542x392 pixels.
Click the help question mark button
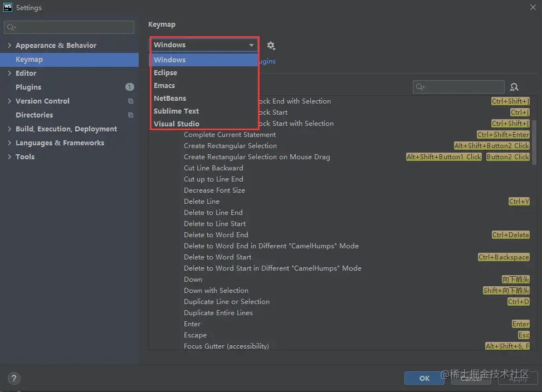coord(14,378)
